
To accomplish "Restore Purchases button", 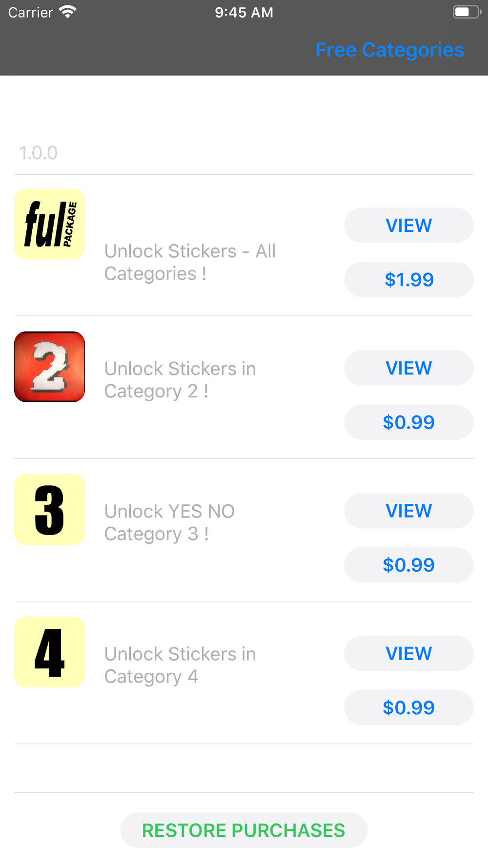I will point(244,830).
